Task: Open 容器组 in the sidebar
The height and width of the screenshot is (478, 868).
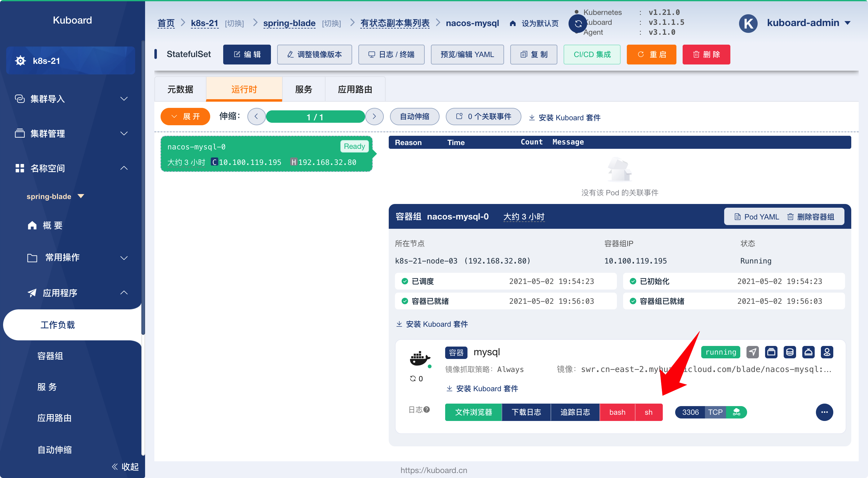Action: point(50,356)
